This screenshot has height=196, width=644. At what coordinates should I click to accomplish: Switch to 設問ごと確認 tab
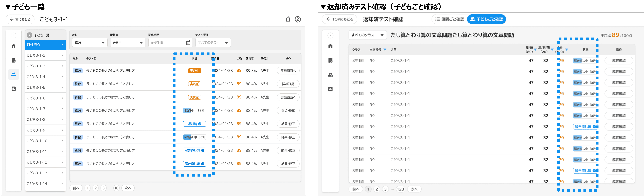pyautogui.click(x=449, y=19)
